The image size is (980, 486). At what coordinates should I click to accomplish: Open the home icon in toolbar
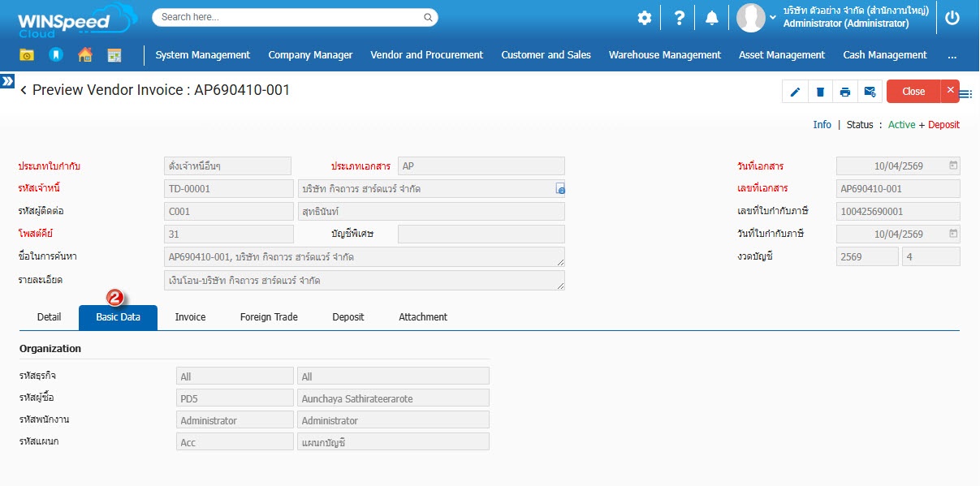pos(85,55)
